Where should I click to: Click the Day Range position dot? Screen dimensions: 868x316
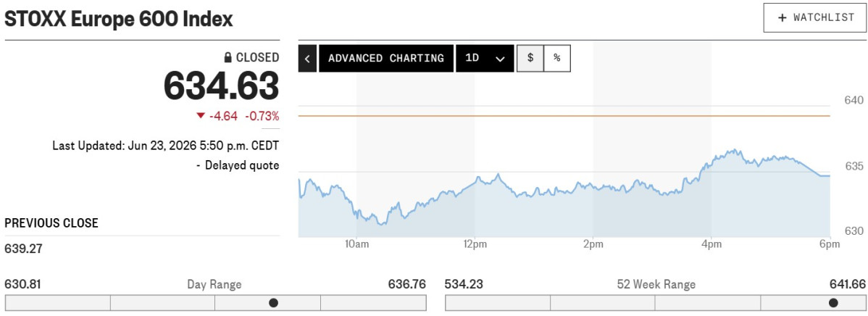(x=273, y=303)
